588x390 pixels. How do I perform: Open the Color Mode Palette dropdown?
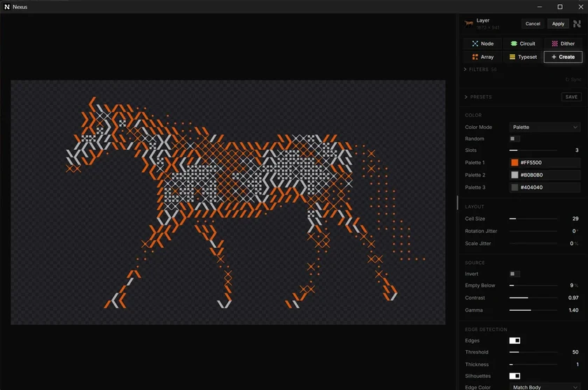545,127
